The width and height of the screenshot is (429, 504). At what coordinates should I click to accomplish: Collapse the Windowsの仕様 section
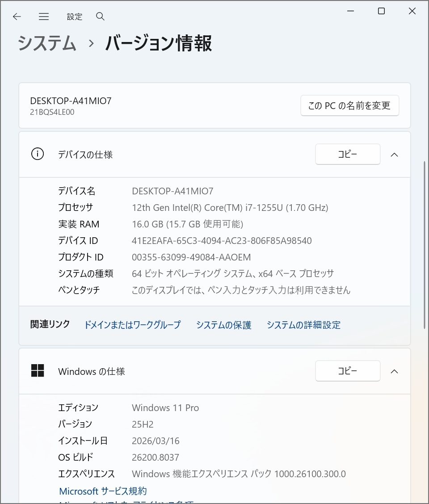pyautogui.click(x=394, y=371)
